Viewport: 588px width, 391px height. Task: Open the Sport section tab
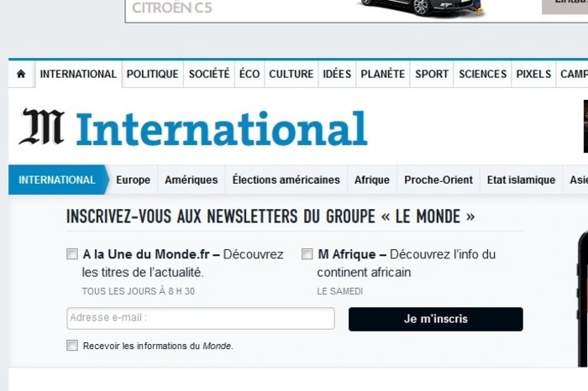pyautogui.click(x=432, y=74)
